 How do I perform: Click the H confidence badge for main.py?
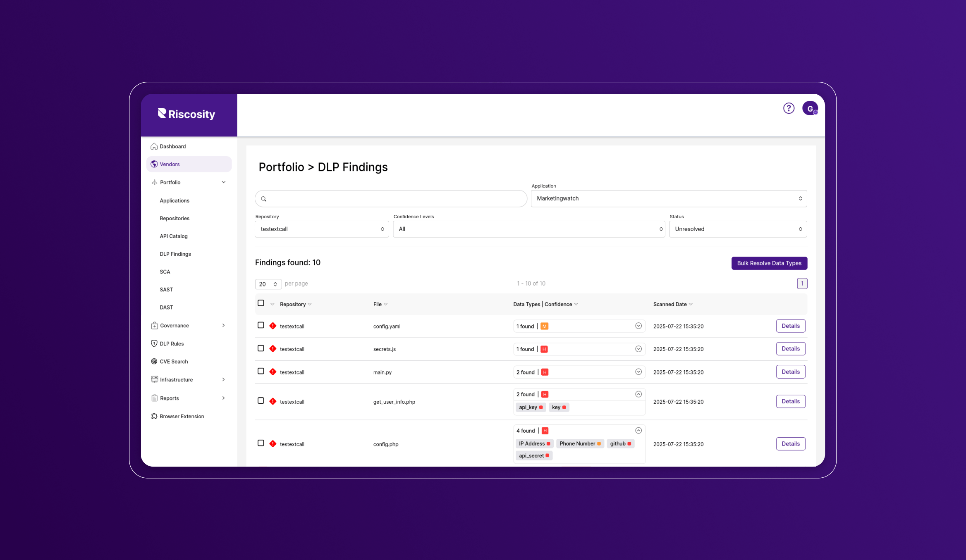pos(545,372)
